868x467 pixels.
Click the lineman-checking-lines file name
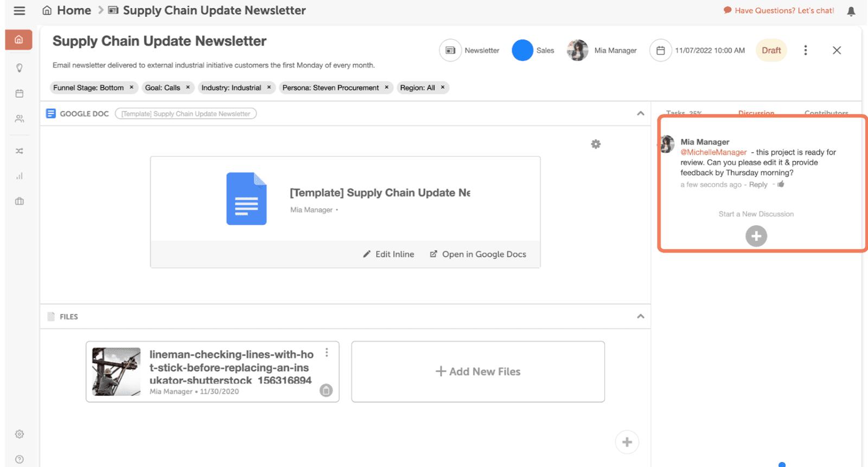pos(232,367)
